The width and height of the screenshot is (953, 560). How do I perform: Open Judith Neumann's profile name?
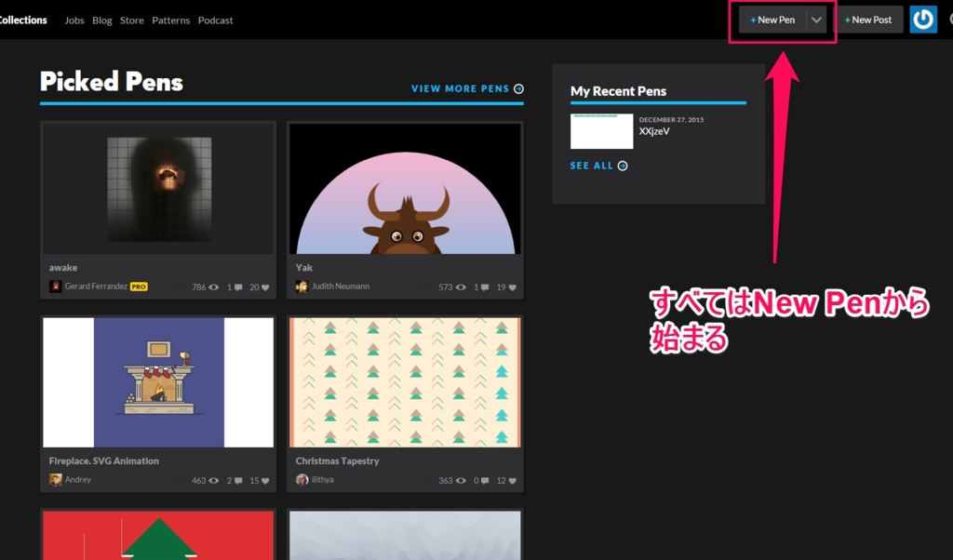[x=341, y=287]
